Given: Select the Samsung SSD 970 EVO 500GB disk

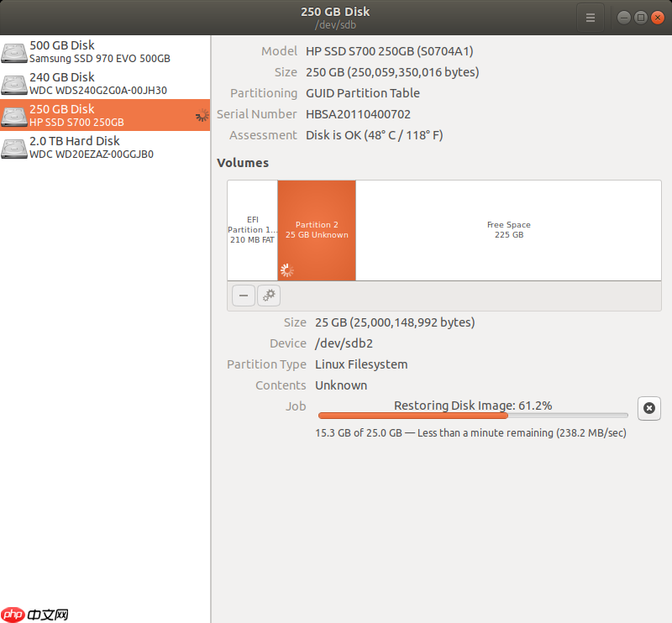Looking at the screenshot, I should click(x=105, y=51).
